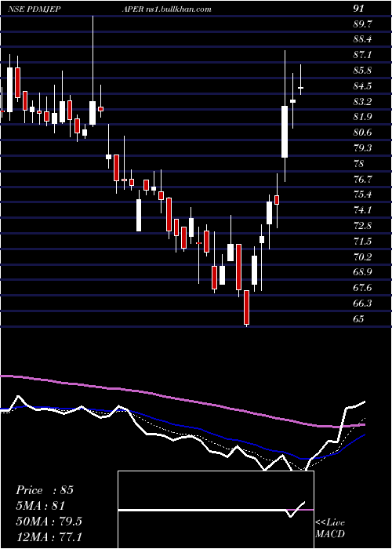Click the 71.5 price axis label
The image size is (392, 549).
pyautogui.click(x=362, y=242)
